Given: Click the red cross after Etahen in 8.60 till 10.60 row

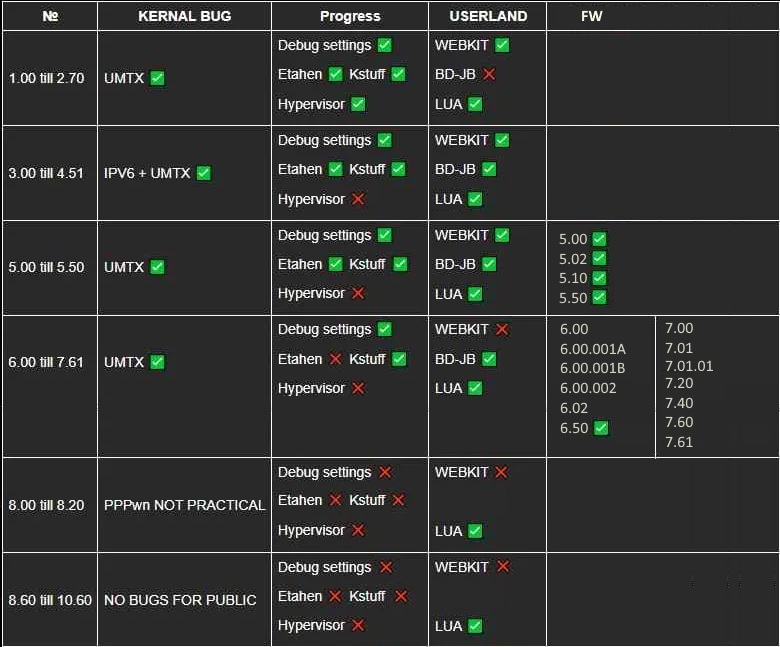Looking at the screenshot, I should 335,596.
